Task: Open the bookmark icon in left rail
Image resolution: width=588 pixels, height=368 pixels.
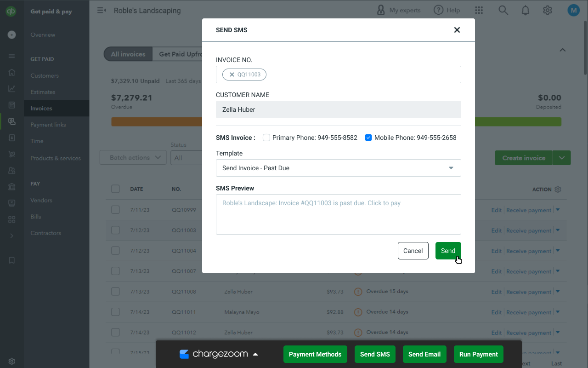Action: click(12, 260)
